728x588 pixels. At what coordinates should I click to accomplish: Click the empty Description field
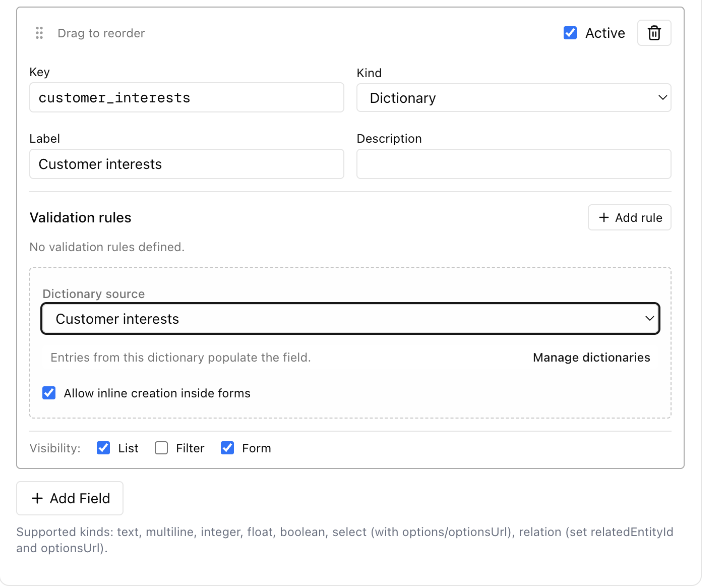click(x=514, y=164)
